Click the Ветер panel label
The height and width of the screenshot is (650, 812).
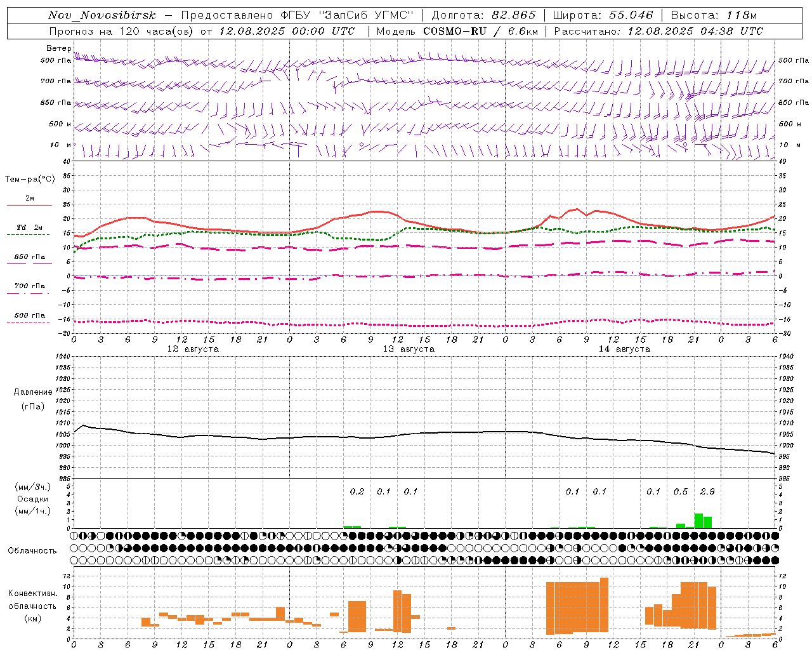click(58, 48)
